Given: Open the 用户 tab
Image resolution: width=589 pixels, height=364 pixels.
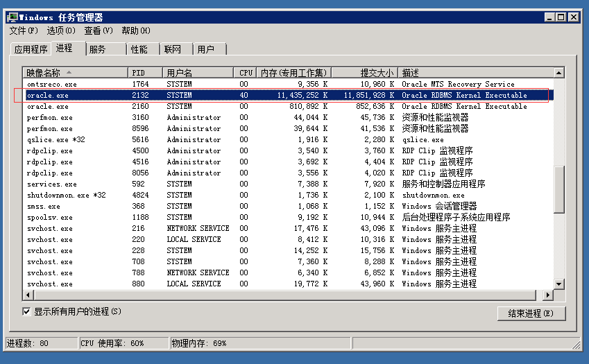Looking at the screenshot, I should click(x=210, y=49).
